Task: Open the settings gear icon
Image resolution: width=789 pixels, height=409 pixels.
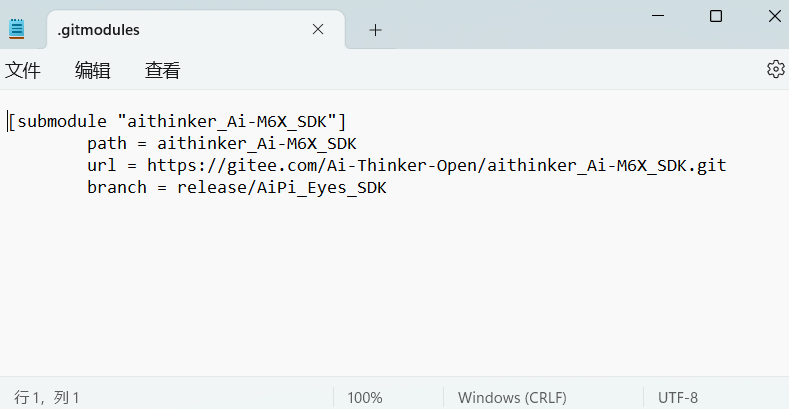Action: [775, 69]
